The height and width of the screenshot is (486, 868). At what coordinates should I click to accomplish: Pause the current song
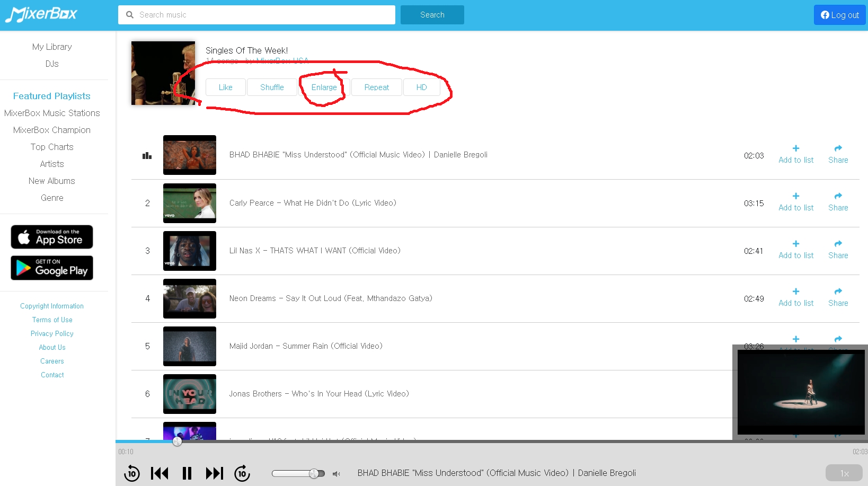187,473
